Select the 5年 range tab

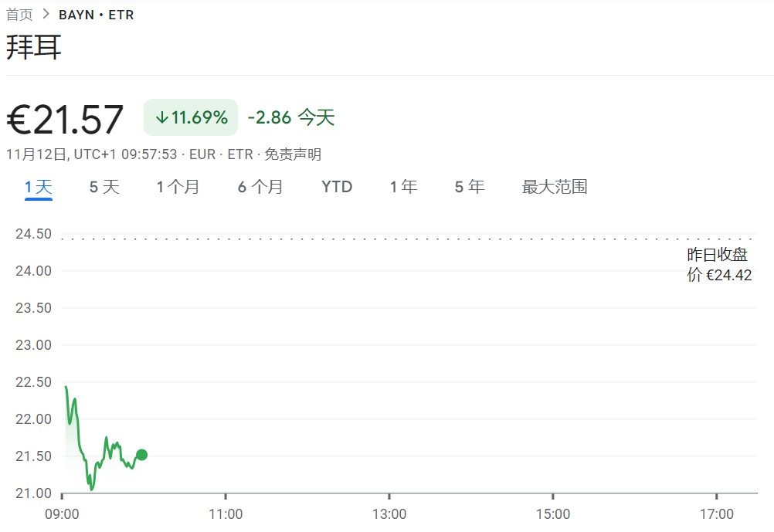pos(470,187)
